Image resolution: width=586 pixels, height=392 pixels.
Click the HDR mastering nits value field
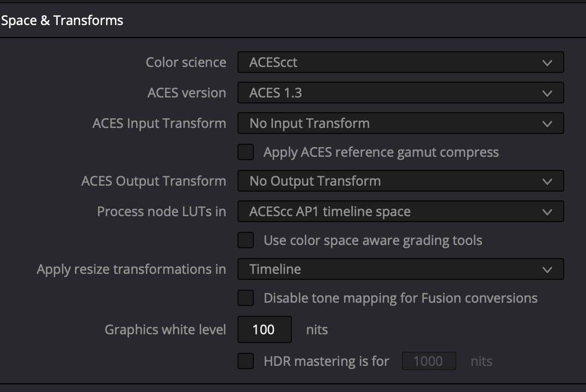tap(429, 361)
